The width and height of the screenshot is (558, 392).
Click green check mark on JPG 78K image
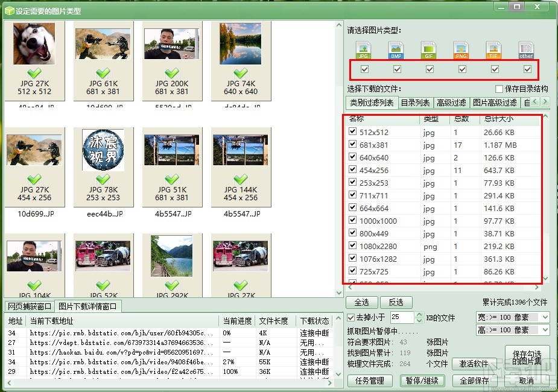click(x=103, y=179)
